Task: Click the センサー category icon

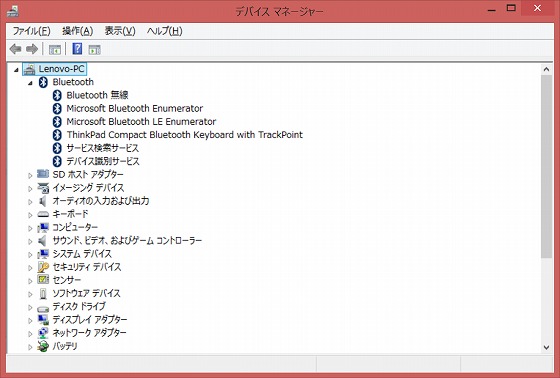Action: click(43, 280)
